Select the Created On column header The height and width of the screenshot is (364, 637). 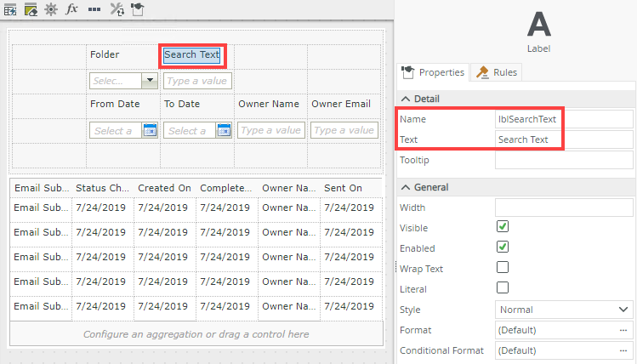tap(164, 188)
